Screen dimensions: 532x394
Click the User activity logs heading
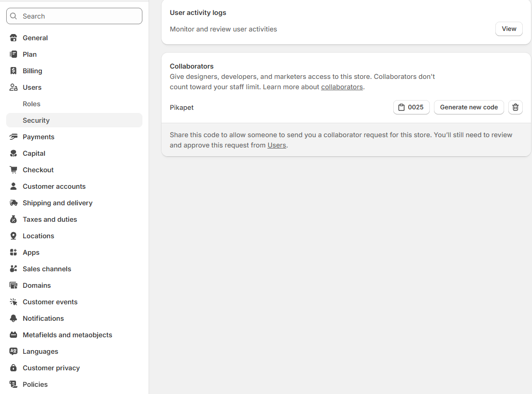(198, 12)
